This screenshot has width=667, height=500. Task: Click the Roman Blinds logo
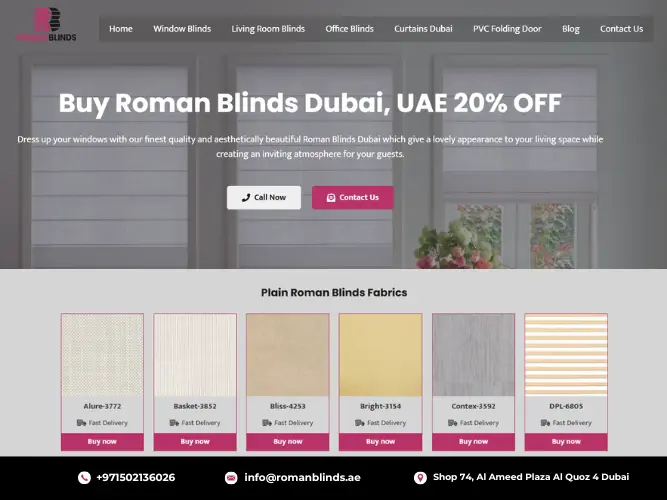47,25
